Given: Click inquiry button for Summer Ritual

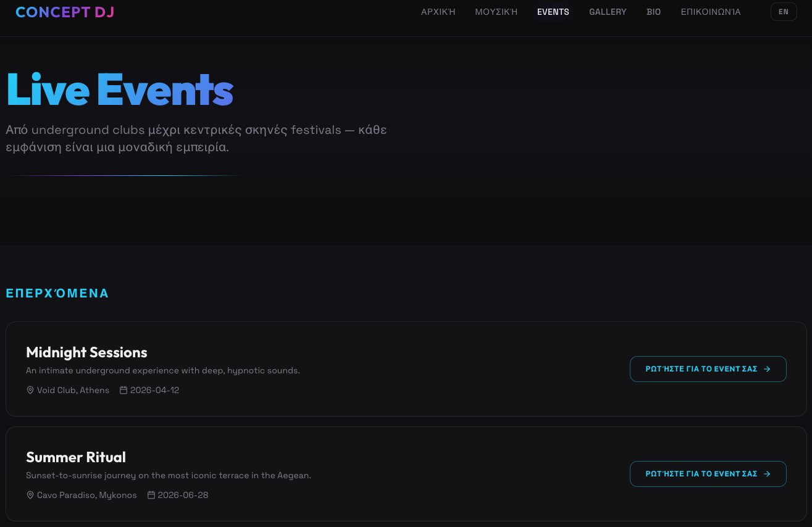Looking at the screenshot, I should point(708,474).
